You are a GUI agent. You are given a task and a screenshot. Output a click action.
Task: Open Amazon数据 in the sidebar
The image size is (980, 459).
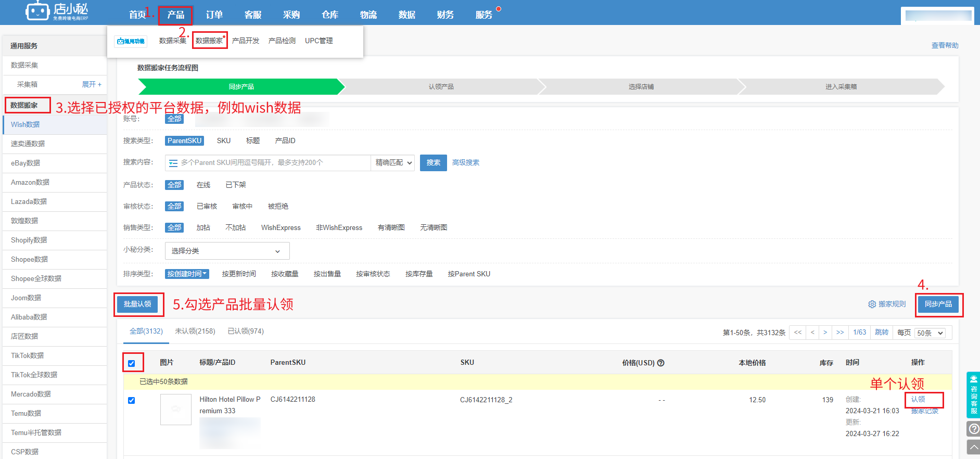click(55, 182)
